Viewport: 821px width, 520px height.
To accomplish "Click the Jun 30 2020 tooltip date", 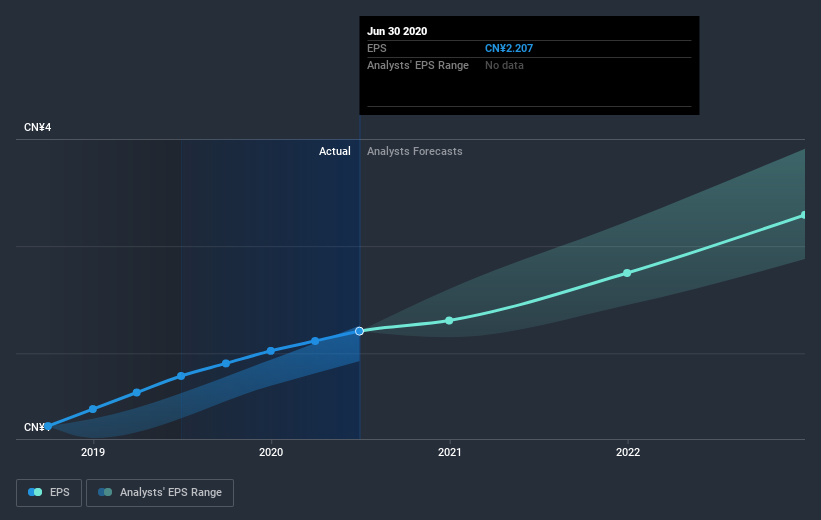I will 397,31.
